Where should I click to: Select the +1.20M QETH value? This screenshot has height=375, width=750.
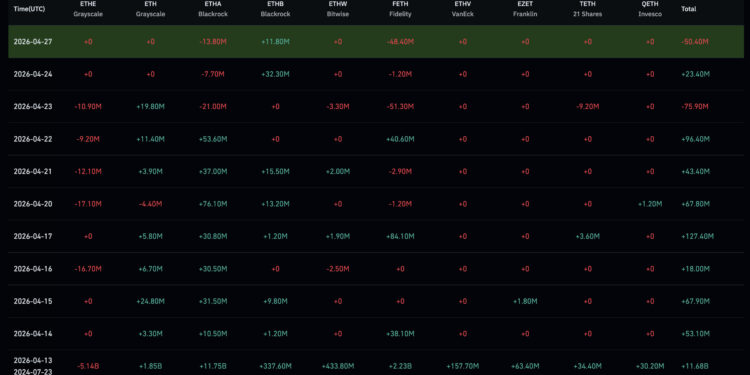(650, 204)
